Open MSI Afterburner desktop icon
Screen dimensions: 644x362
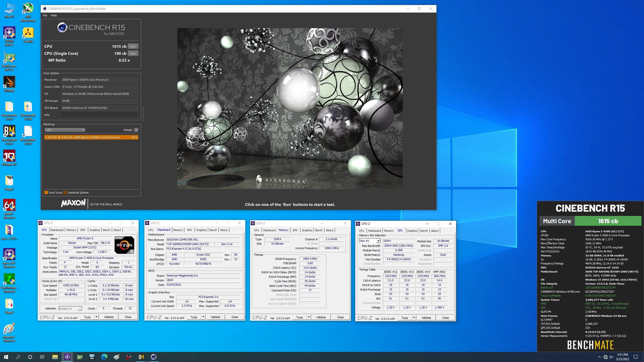[28, 12]
